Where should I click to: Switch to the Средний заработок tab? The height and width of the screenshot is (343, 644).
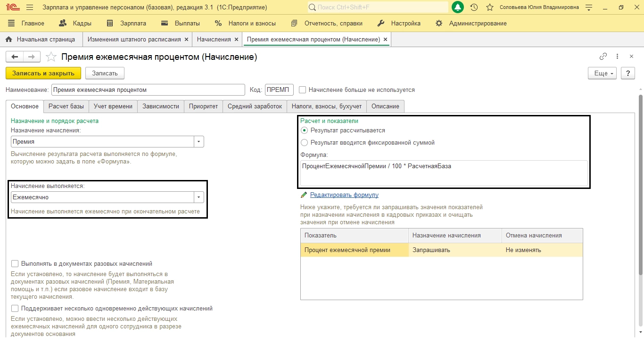point(255,106)
